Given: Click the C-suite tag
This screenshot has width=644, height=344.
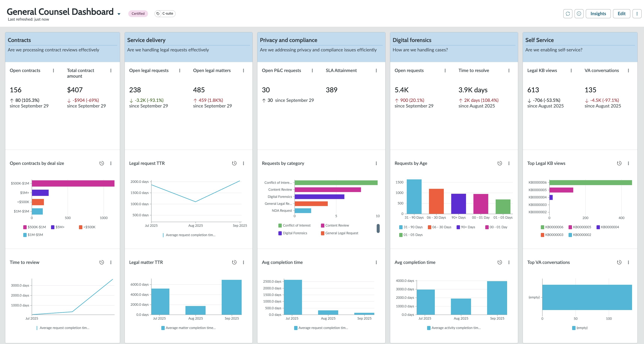Looking at the screenshot, I should (165, 14).
